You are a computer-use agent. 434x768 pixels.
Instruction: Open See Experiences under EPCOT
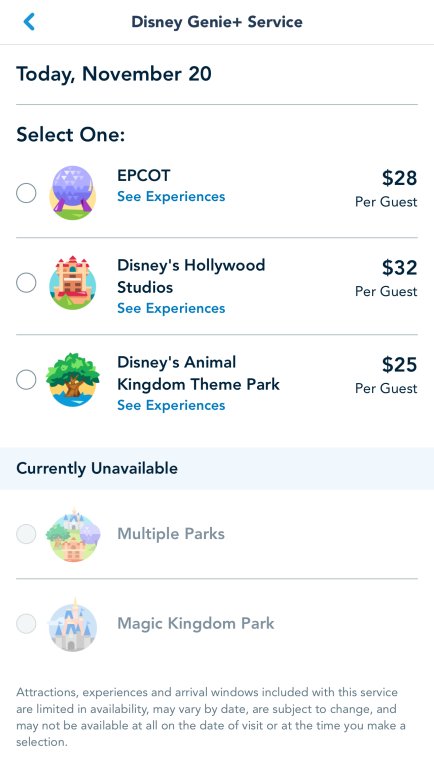tap(171, 196)
